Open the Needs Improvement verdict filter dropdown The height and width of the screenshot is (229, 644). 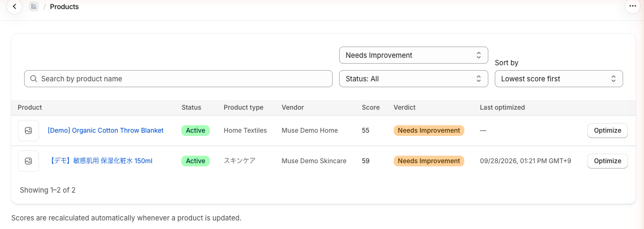[413, 55]
